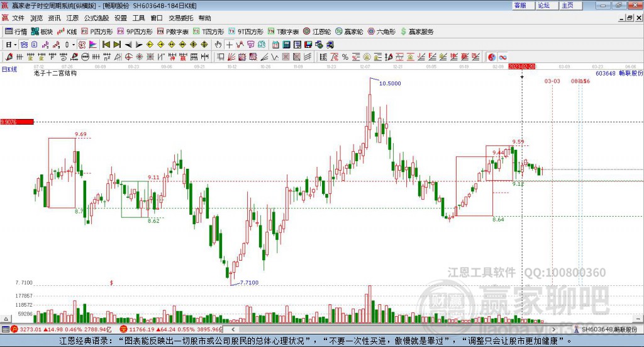Open the 板块 sector view
This screenshot has height=347, width=644.
42,31
